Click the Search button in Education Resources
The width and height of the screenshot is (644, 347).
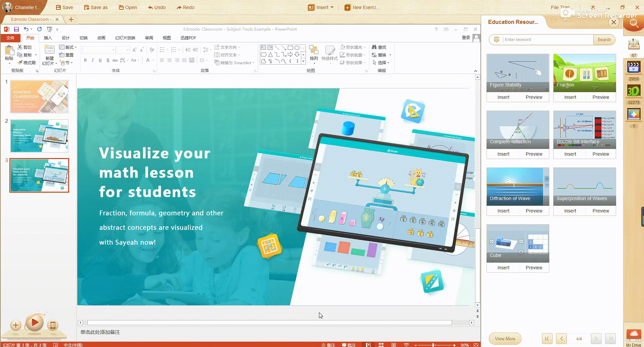pos(604,40)
